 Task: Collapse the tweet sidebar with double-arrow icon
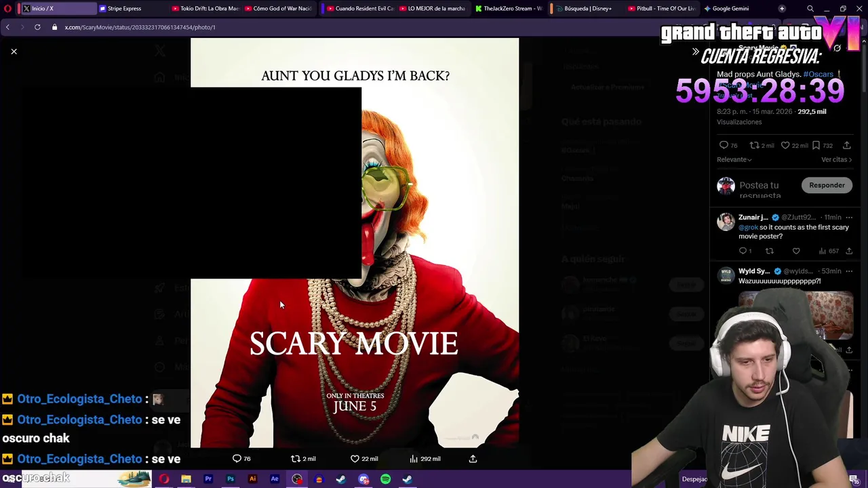click(695, 52)
